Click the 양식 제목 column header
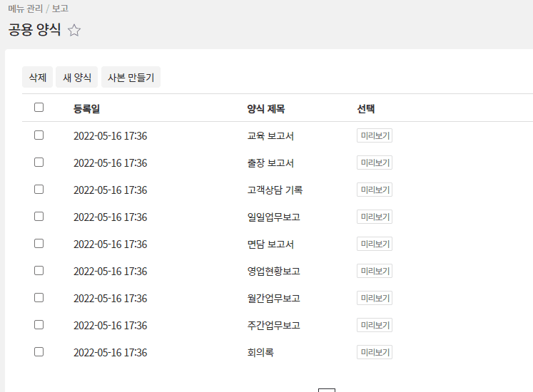Viewport: 533px width, 392px height. pos(266,109)
